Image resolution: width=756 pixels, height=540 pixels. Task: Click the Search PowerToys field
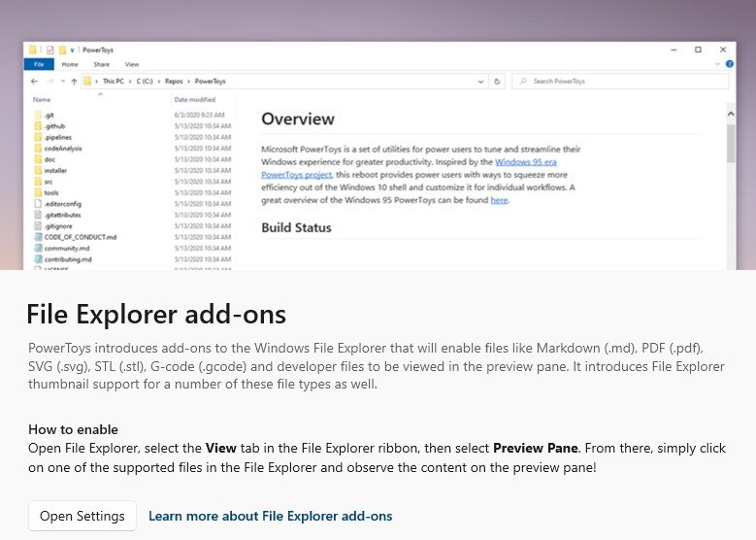click(620, 82)
